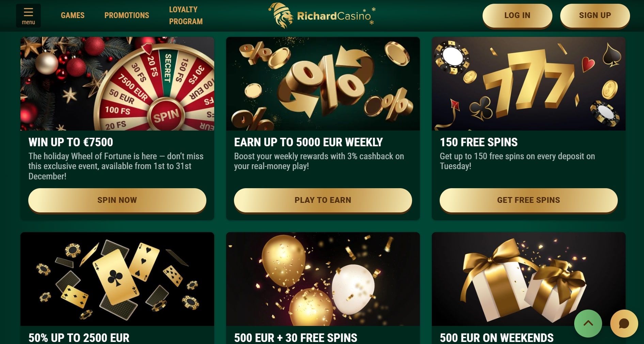
Task: Open the golden balloons promo image
Action: [323, 279]
